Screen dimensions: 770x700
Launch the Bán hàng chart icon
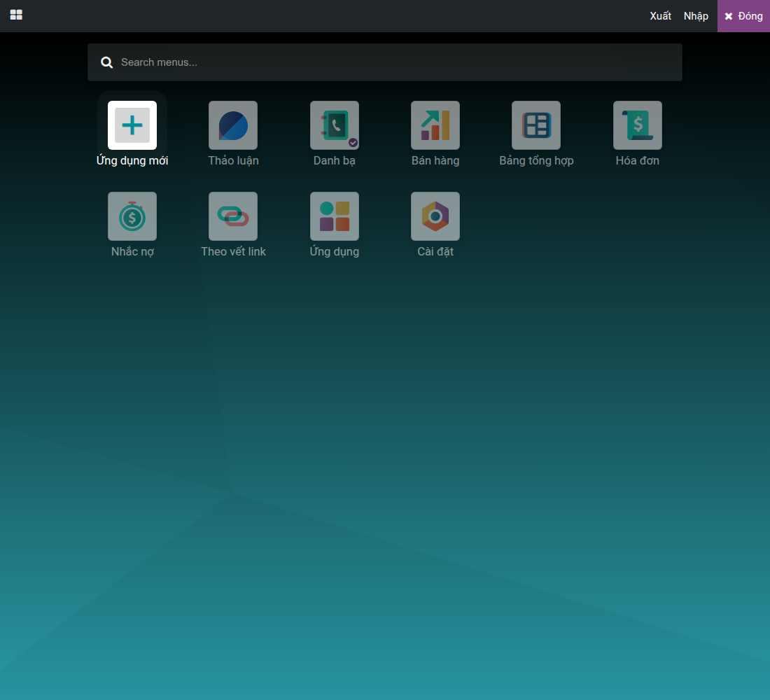(435, 125)
